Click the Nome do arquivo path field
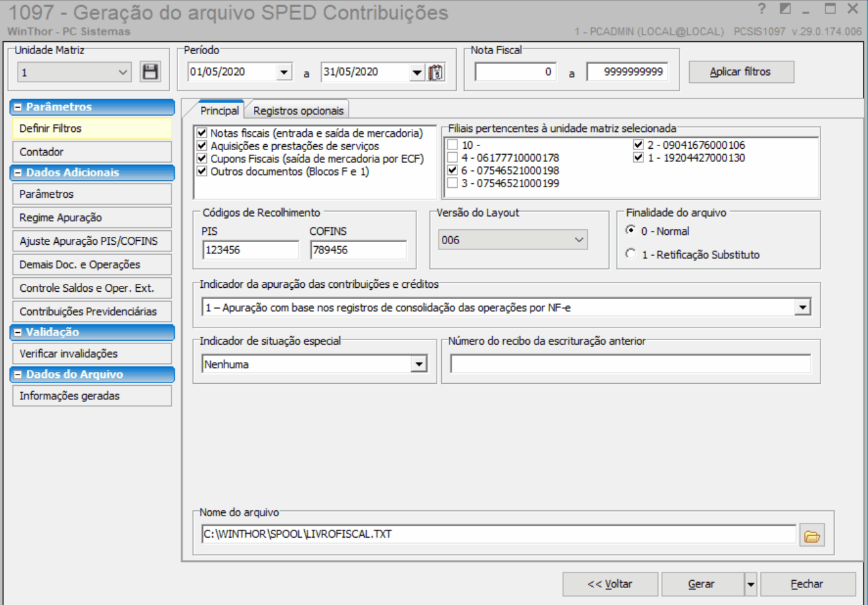 pyautogui.click(x=499, y=534)
